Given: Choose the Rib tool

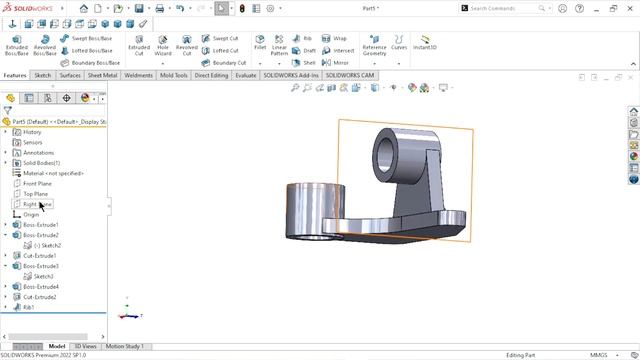Looking at the screenshot, I should click(x=302, y=38).
